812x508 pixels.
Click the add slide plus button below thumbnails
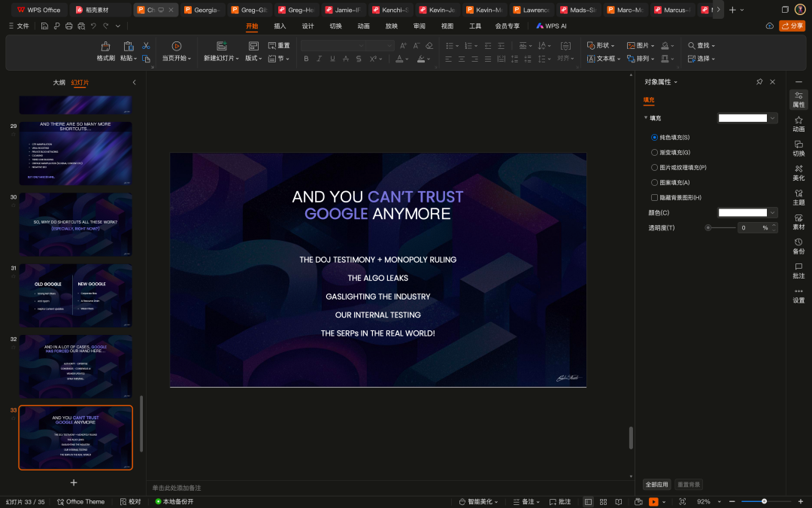click(74, 482)
